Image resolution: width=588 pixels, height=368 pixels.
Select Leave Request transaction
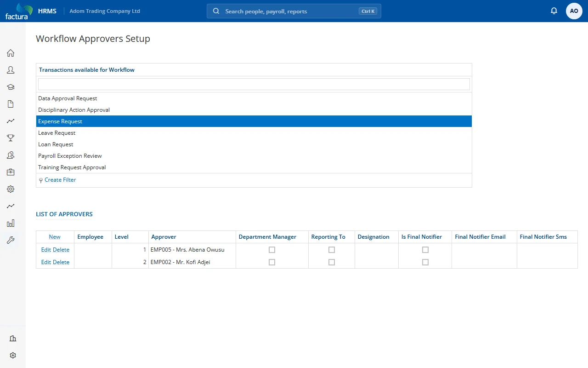(x=254, y=133)
